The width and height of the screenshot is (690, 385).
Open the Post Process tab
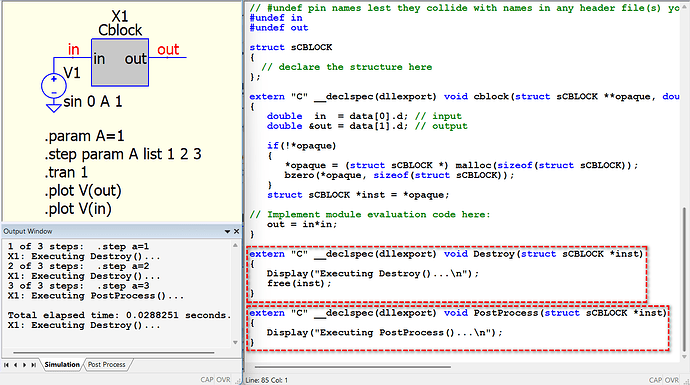106,364
